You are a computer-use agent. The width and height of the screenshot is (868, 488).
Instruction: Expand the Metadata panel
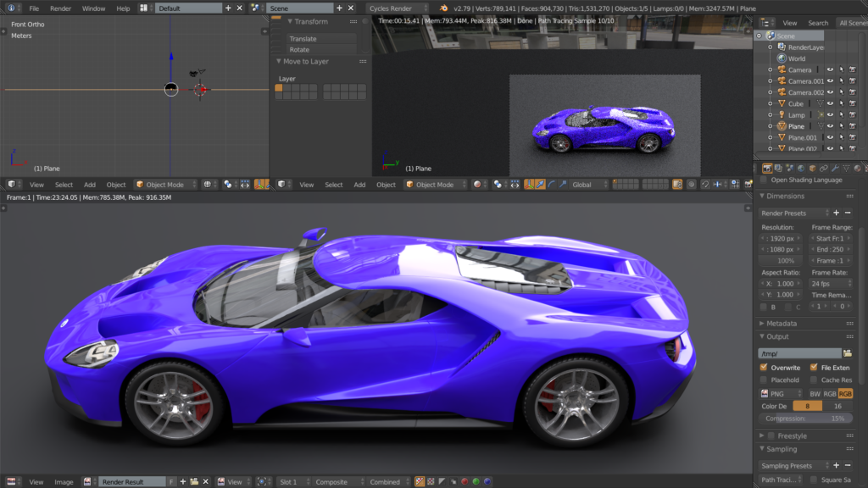click(781, 324)
